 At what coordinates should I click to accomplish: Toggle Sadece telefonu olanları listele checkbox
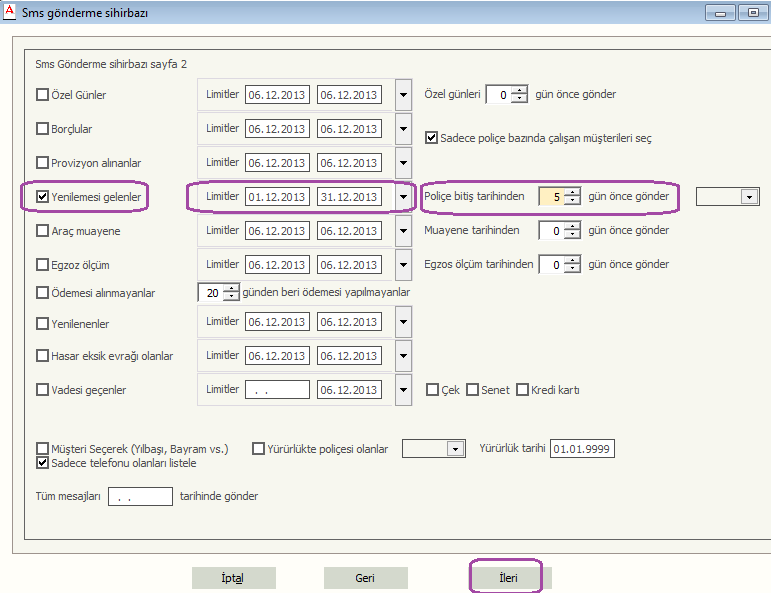click(43, 463)
